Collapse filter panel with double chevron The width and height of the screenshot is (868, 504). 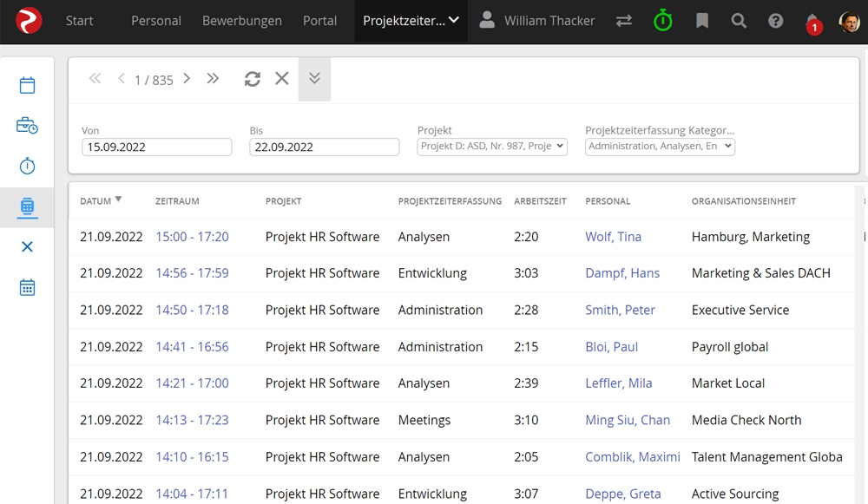(x=314, y=79)
